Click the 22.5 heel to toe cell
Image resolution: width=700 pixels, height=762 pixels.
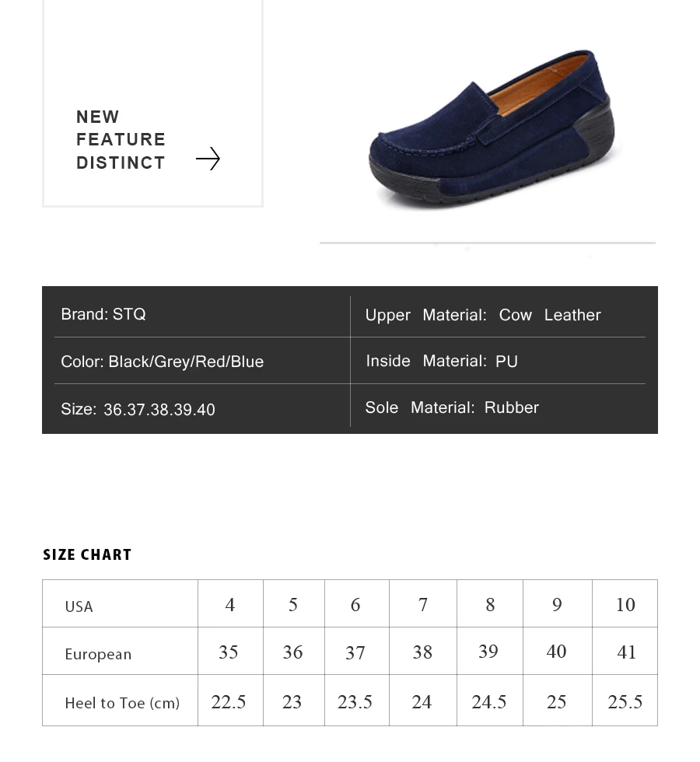point(230,701)
